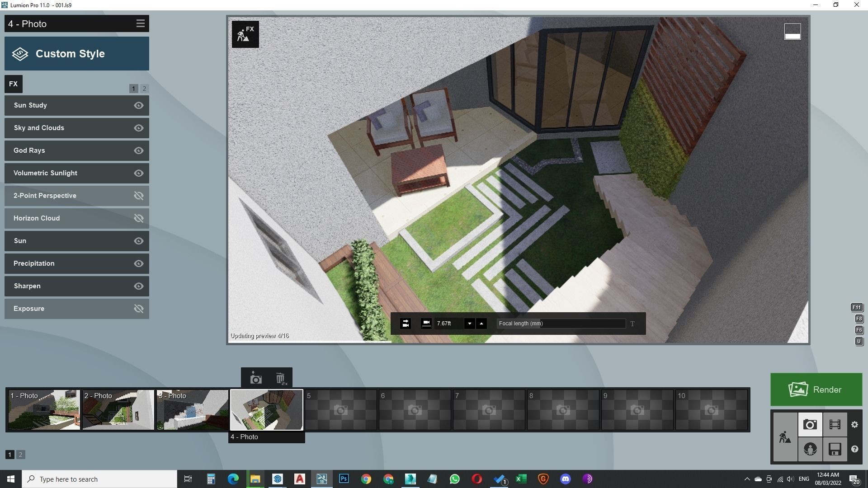This screenshot has width=868, height=488.
Task: Click the camera swap icon in viewport bar
Action: pos(406,324)
